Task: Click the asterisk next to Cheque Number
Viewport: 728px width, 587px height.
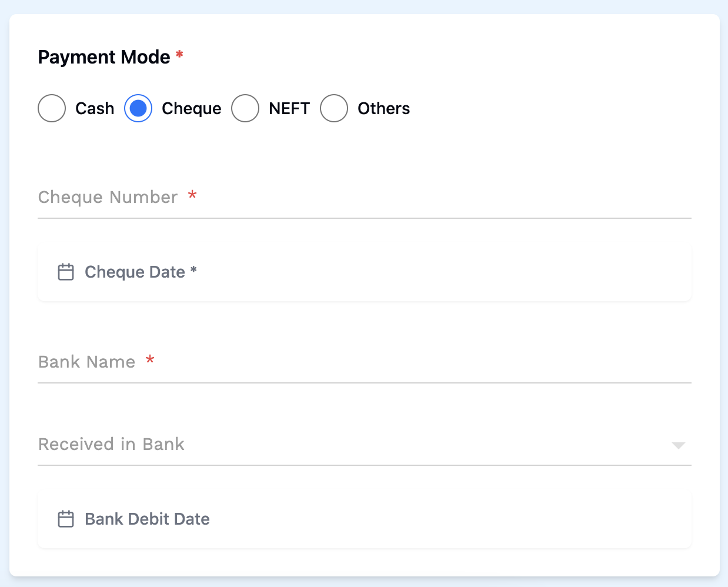Action: coord(193,197)
